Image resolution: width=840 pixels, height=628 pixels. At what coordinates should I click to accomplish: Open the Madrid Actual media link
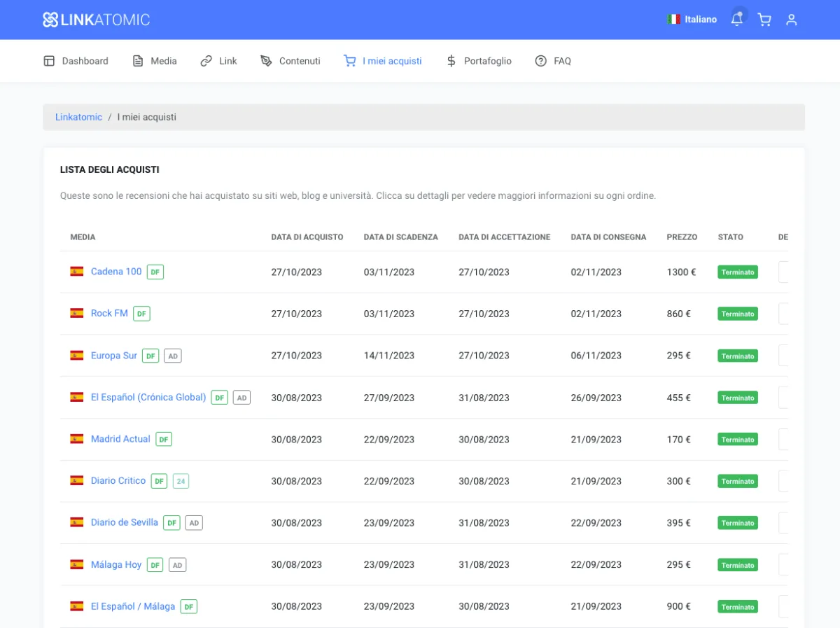120,439
